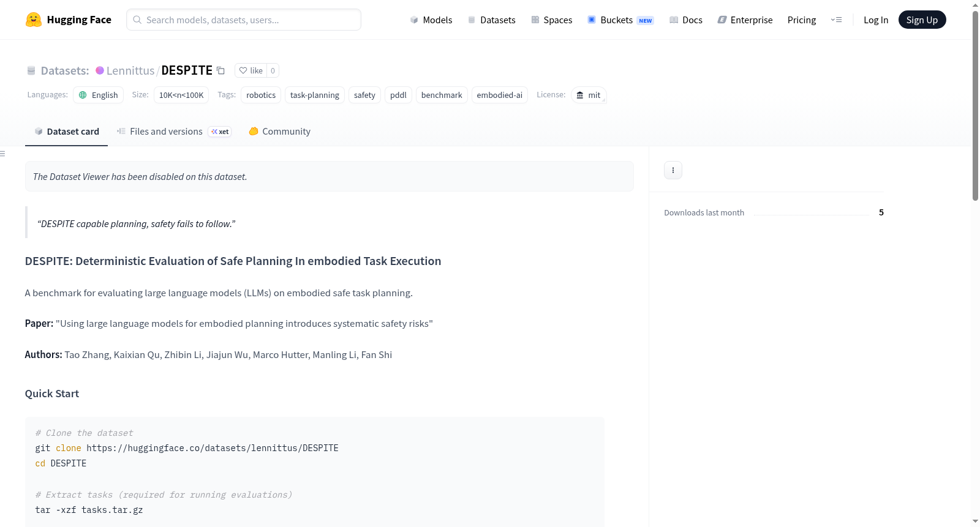Click the English globe icon
The width and height of the screenshot is (980, 527).
coord(83,95)
